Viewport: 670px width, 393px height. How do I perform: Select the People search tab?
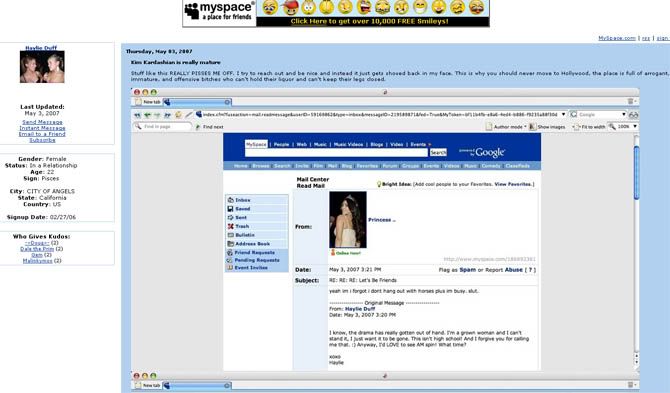(281, 144)
